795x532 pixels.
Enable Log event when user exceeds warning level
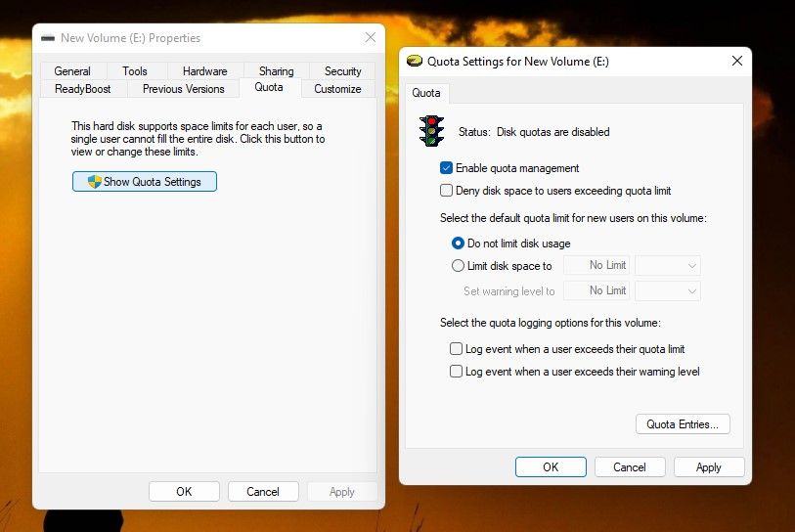456,372
